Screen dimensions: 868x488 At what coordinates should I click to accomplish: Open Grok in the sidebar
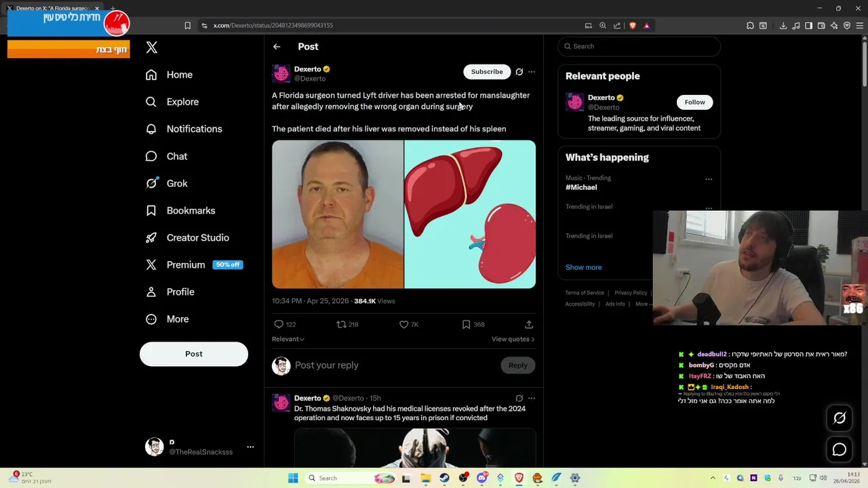[x=167, y=184]
